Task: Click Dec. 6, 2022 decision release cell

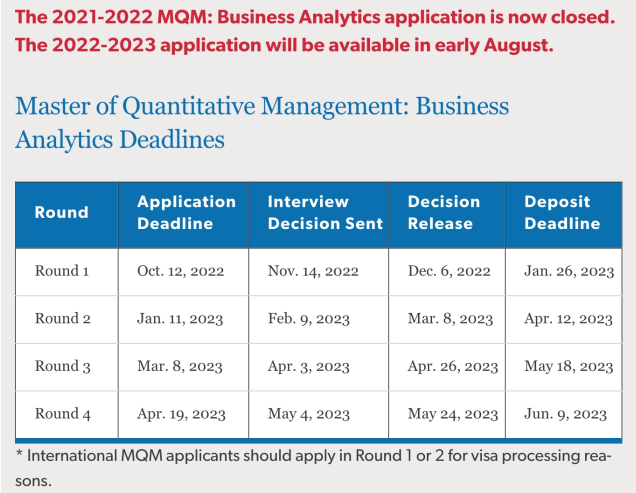Action: click(449, 271)
